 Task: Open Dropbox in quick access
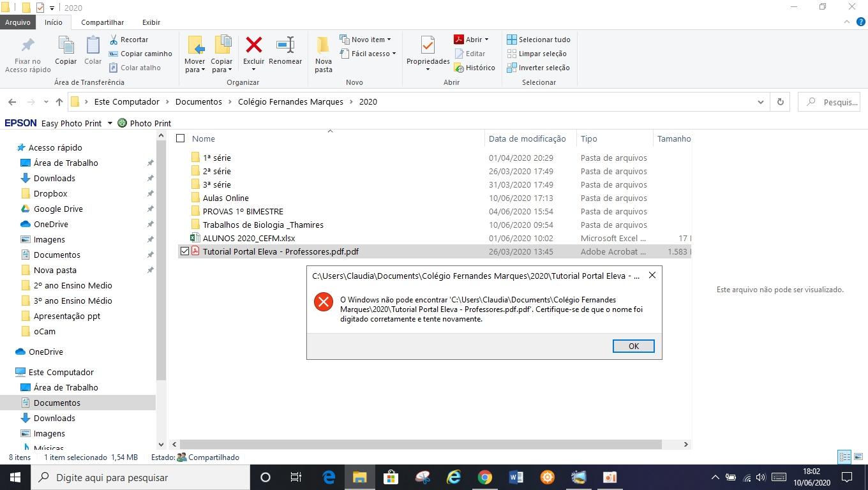pos(50,193)
